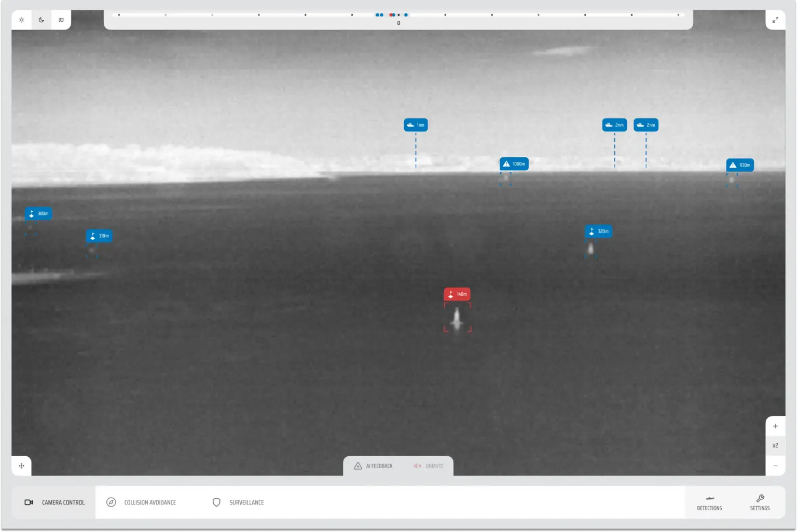Zoom out with the minus button
This screenshot has width=797, height=532.
(775, 466)
